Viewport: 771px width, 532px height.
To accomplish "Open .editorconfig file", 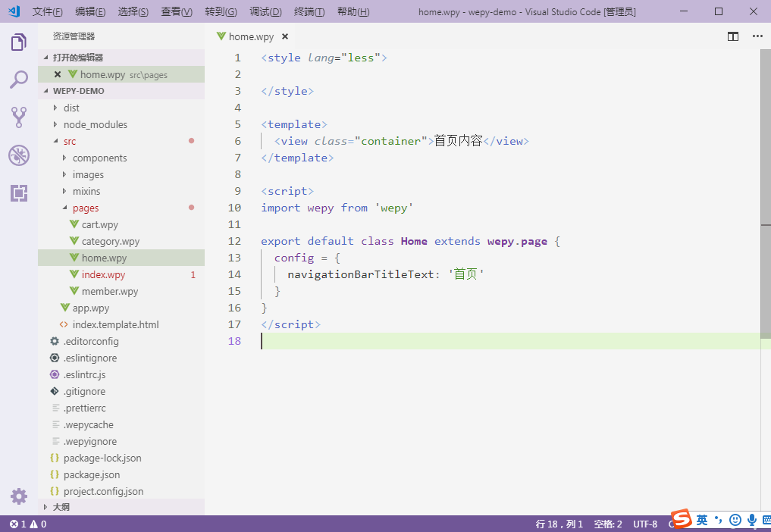I will click(121, 341).
